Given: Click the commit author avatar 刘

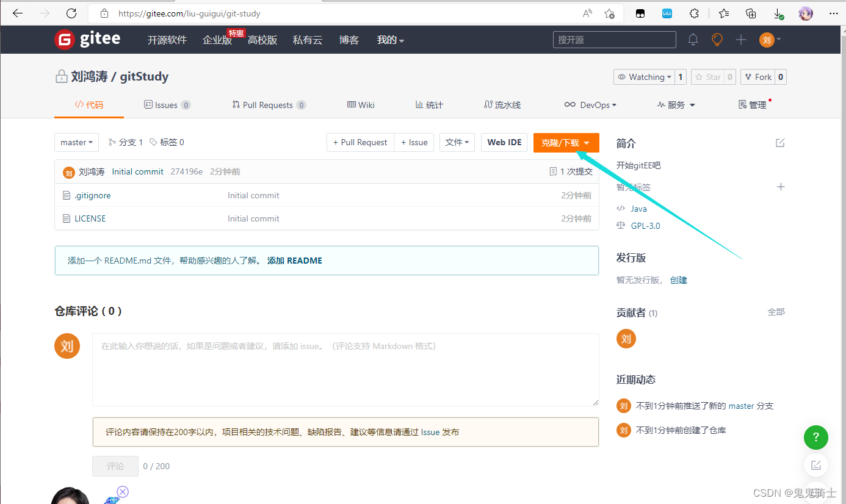Looking at the screenshot, I should click(69, 172).
